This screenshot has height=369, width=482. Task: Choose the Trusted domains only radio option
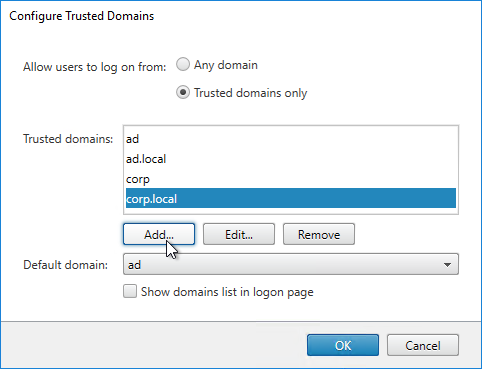click(183, 92)
